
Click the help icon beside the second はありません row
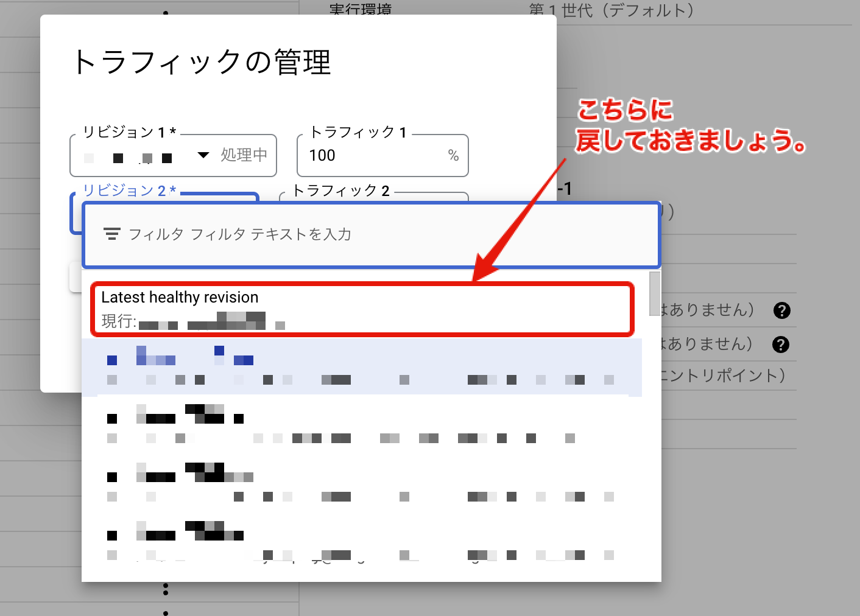coord(782,344)
